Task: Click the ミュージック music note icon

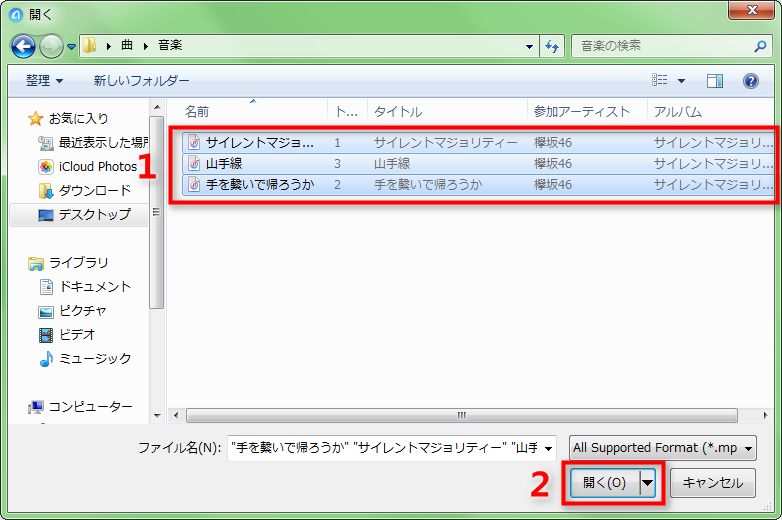Action: click(x=46, y=358)
